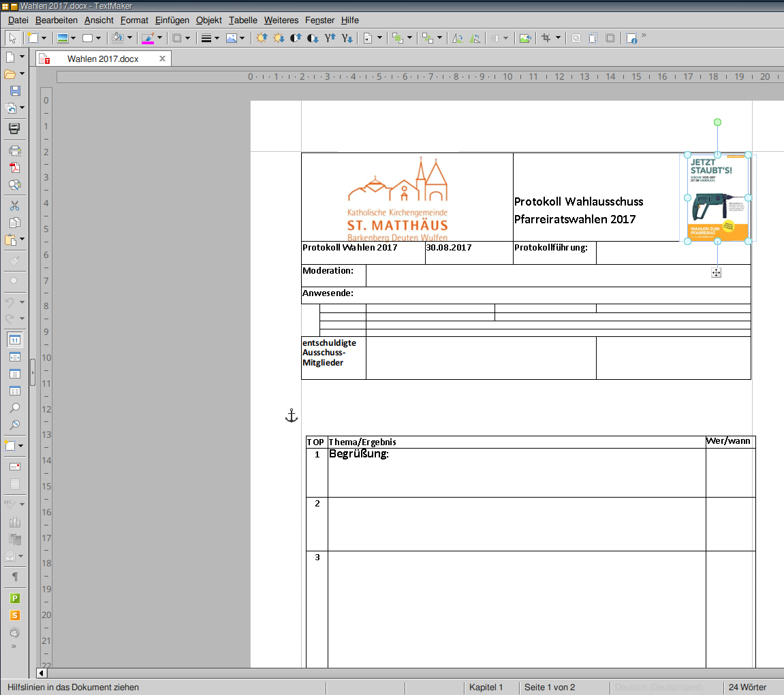Open the Objekt menu

(x=208, y=20)
